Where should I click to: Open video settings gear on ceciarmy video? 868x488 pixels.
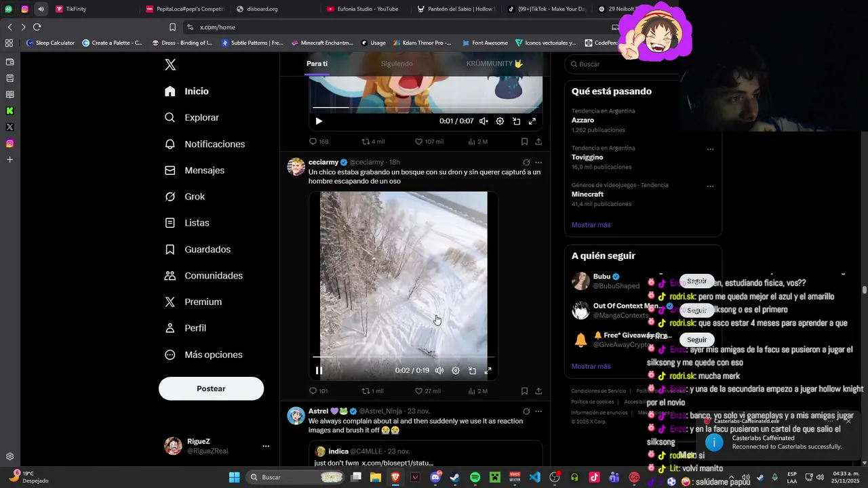456,371
